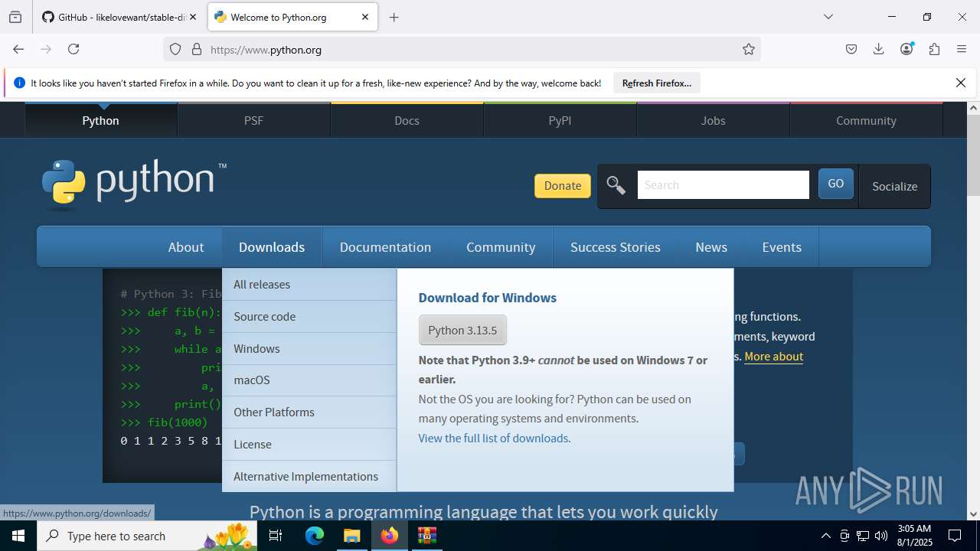The width and height of the screenshot is (980, 551).
Task: Click the GO search button
Action: 835,184
